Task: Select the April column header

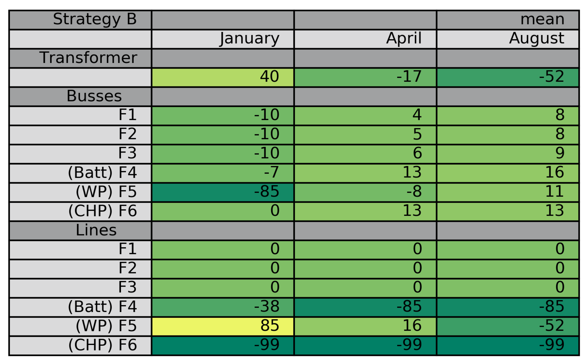Action: click(x=365, y=39)
